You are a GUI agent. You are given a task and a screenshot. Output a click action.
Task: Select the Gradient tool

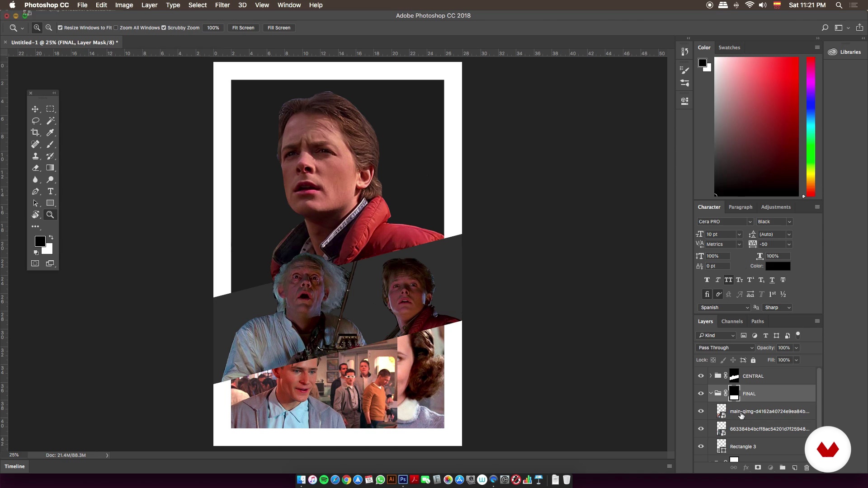[x=50, y=168]
